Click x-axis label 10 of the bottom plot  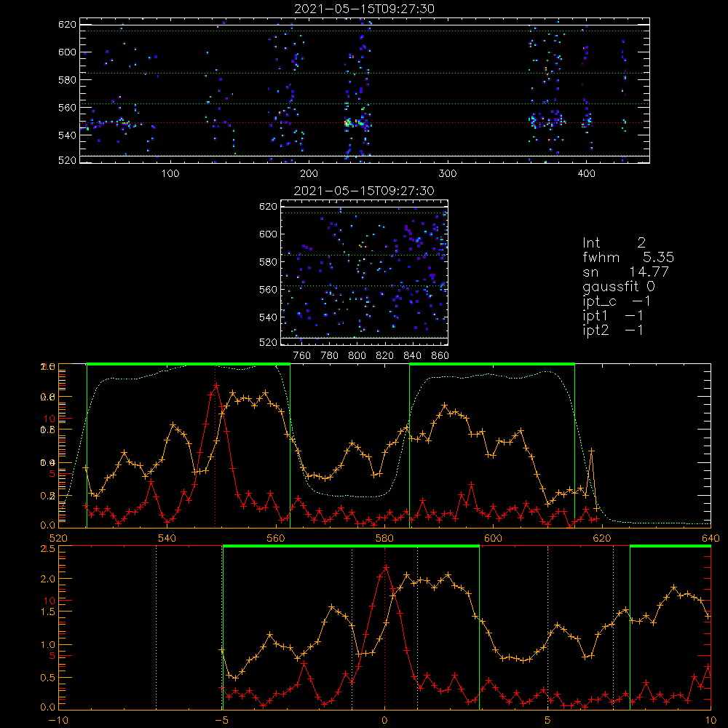pyautogui.click(x=711, y=720)
